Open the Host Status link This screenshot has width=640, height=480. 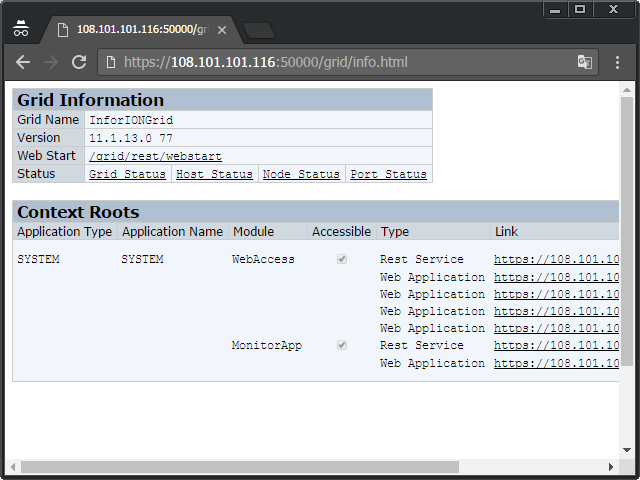click(x=214, y=174)
